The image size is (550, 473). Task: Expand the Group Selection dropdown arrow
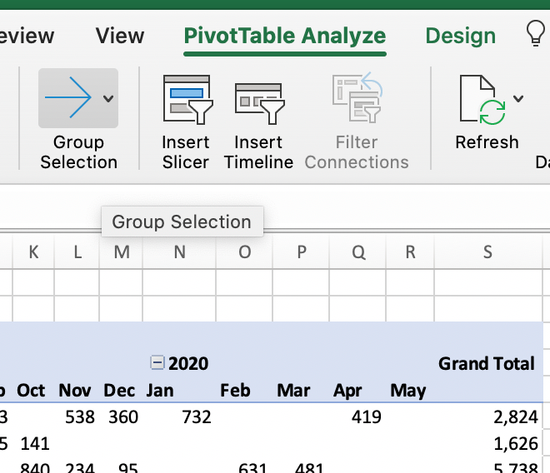(108, 98)
